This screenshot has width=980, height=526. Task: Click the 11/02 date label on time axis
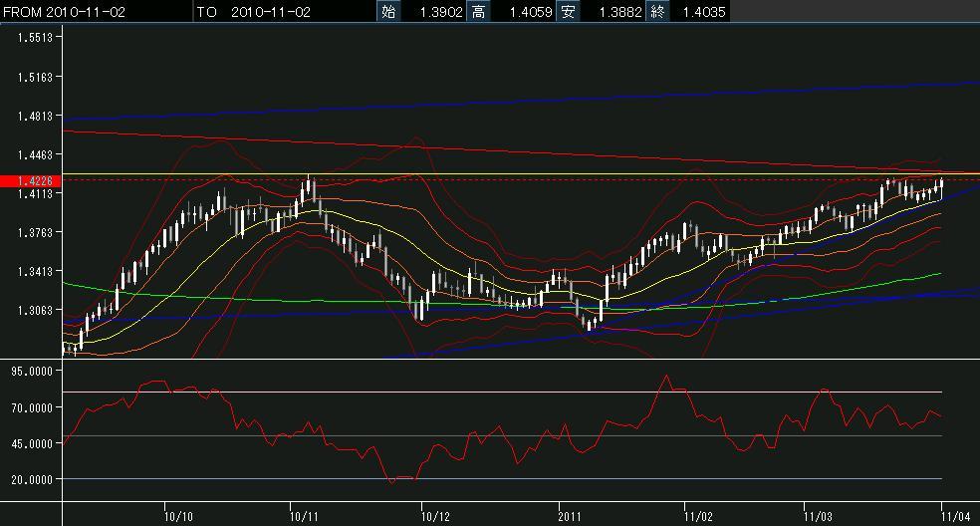click(698, 517)
